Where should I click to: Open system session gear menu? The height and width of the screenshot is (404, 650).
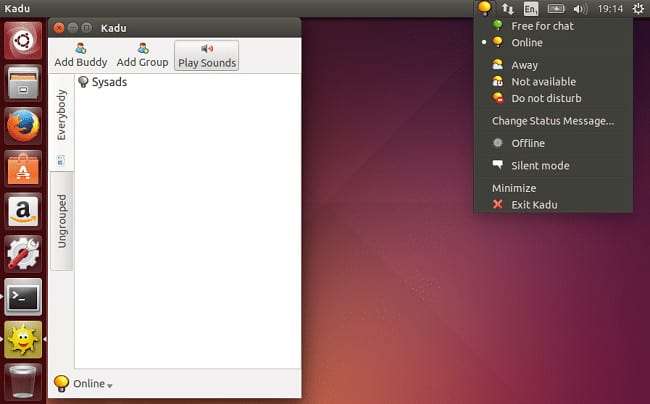pos(638,8)
